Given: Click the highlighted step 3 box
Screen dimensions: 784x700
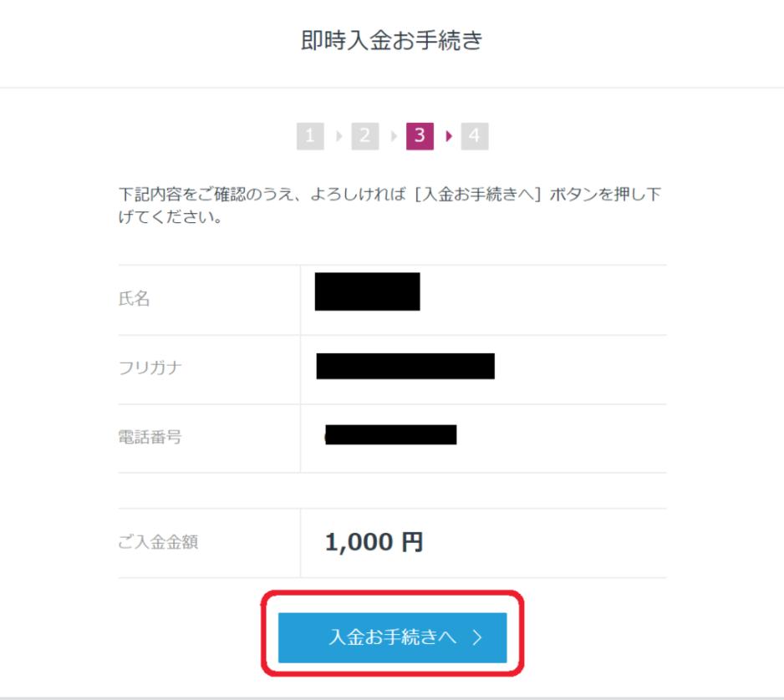Looking at the screenshot, I should coord(420,136).
